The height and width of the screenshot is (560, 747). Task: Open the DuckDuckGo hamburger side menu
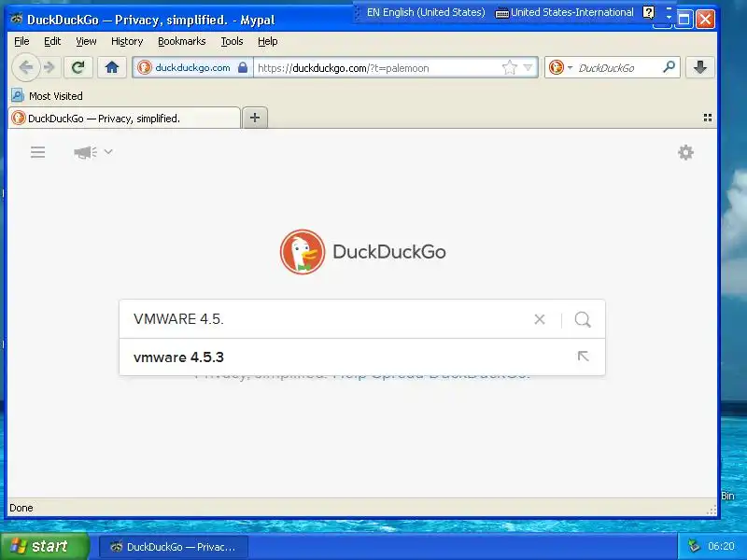(x=37, y=152)
